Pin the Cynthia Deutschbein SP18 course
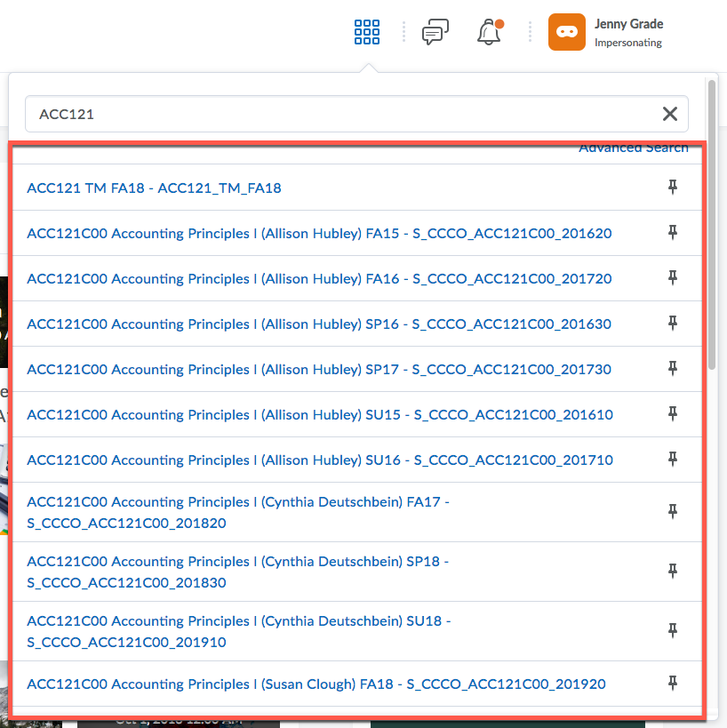Viewport: 727px width, 728px height. pos(672,571)
